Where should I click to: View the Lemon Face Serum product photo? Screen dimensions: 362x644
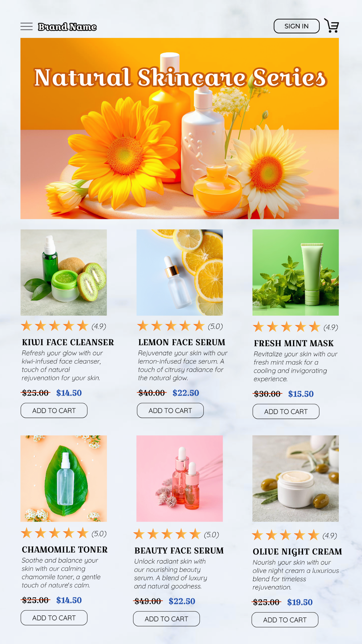coord(180,272)
